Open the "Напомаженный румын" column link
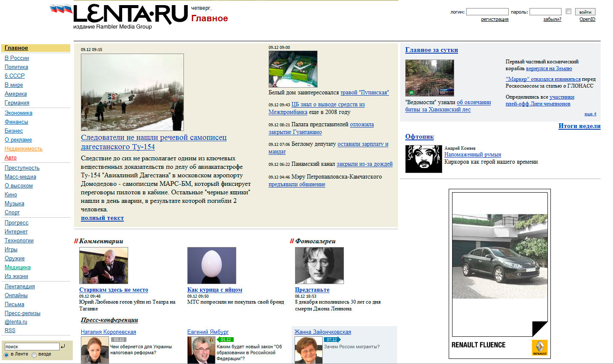The width and height of the screenshot is (613, 364). click(473, 155)
